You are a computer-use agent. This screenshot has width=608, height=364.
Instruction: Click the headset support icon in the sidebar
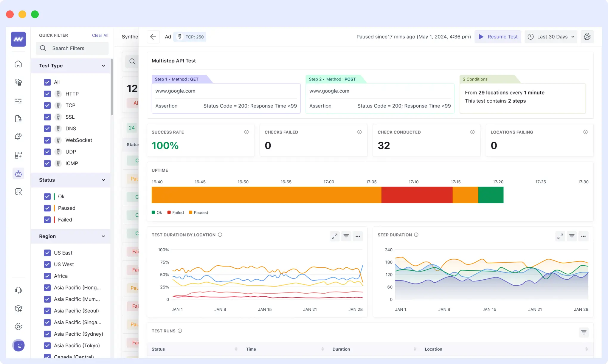18,290
